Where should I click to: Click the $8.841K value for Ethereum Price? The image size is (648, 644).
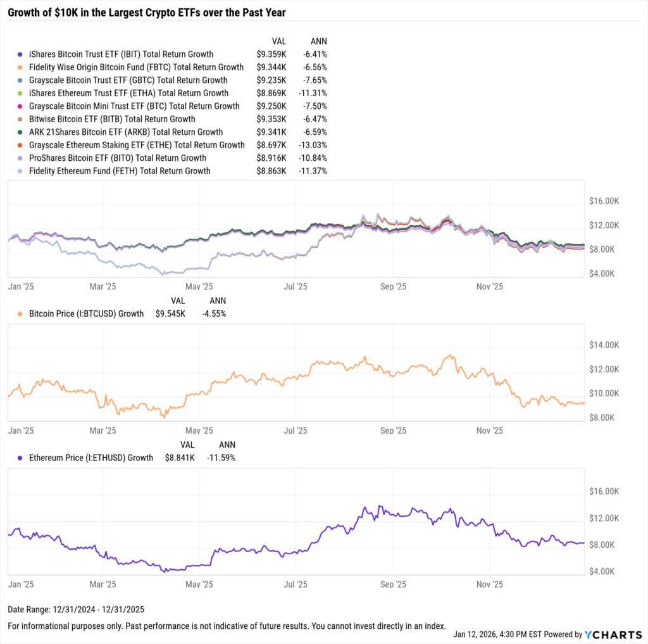(x=180, y=458)
